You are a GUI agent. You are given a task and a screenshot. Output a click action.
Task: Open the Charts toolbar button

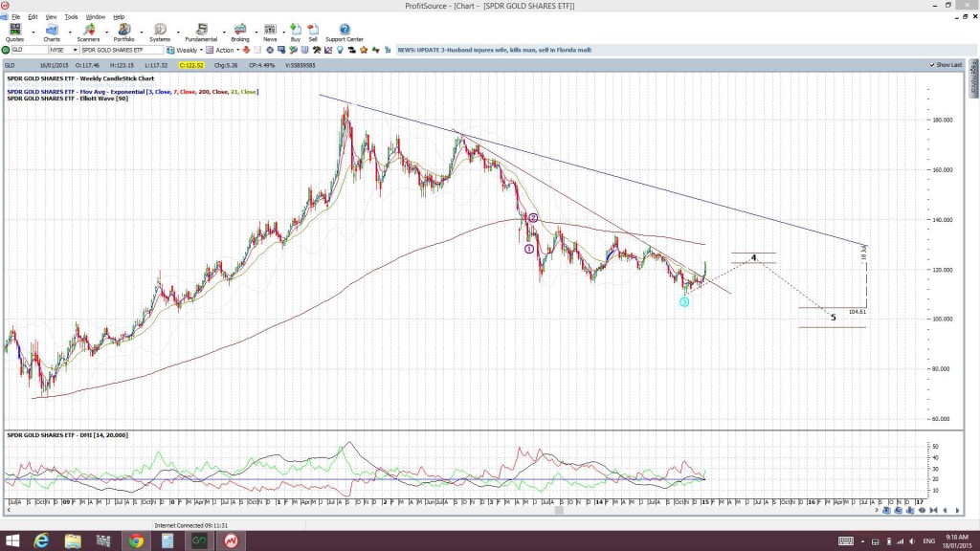pos(52,33)
